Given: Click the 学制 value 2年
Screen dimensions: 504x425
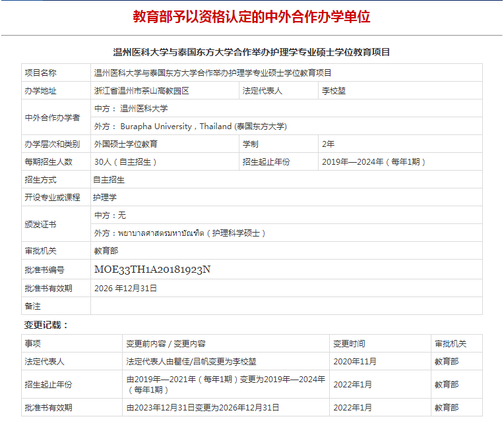Looking at the screenshot, I should (x=328, y=144).
